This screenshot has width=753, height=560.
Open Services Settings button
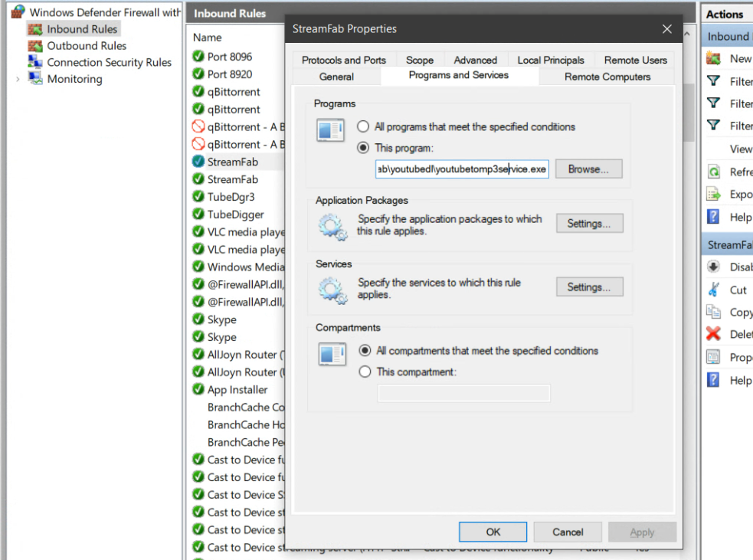pyautogui.click(x=590, y=287)
